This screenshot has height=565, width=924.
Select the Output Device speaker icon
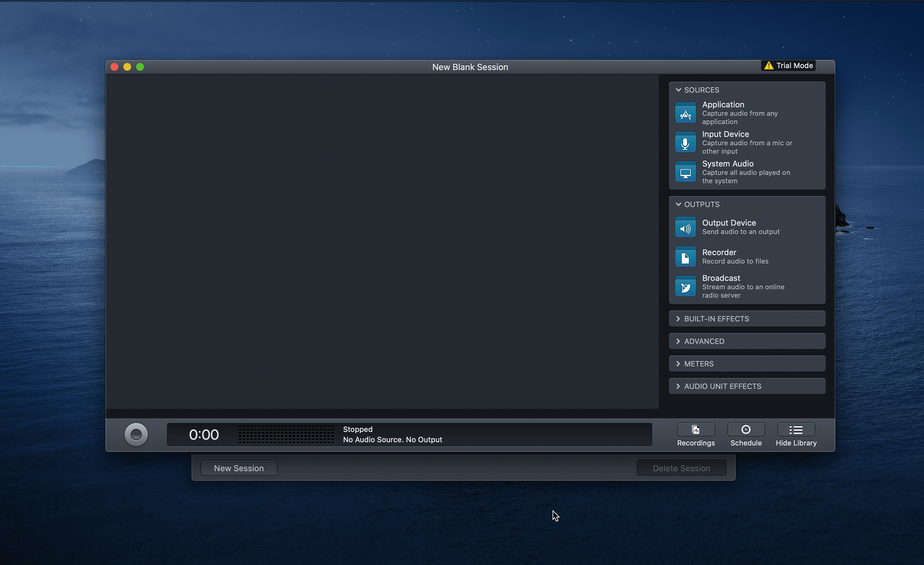[x=685, y=227]
